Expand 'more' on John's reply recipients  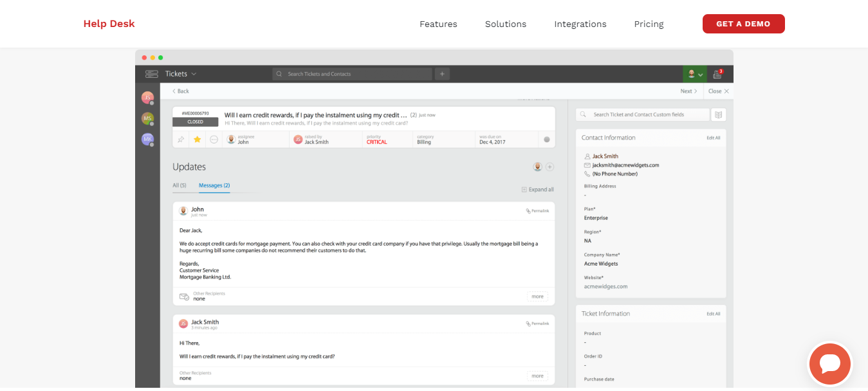pos(537,296)
